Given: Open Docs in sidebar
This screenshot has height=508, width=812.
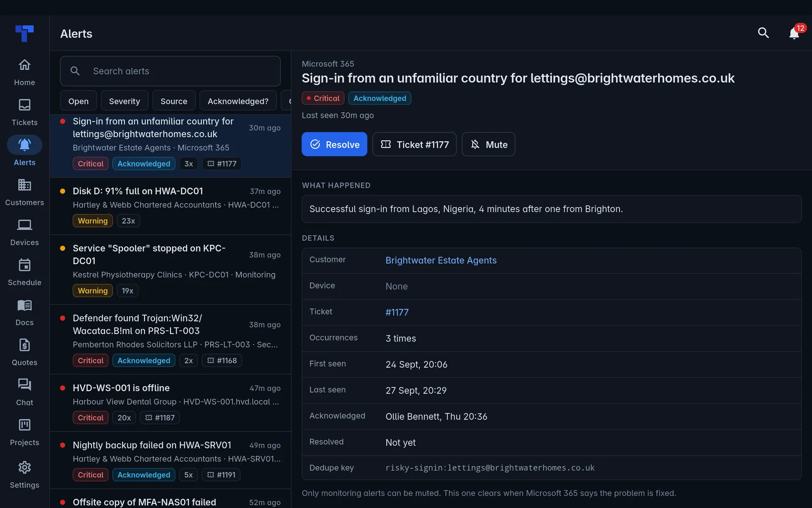Looking at the screenshot, I should [24, 312].
